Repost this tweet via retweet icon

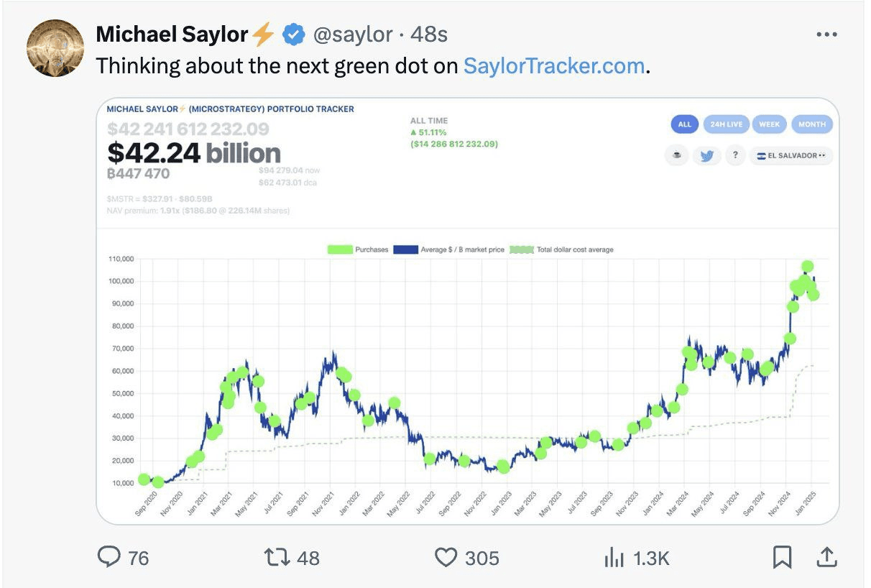(276, 557)
